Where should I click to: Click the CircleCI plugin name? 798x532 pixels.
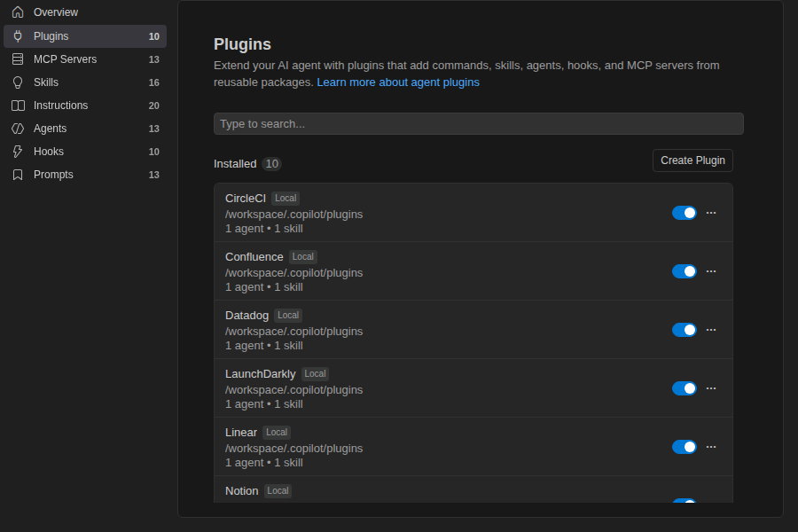246,199
